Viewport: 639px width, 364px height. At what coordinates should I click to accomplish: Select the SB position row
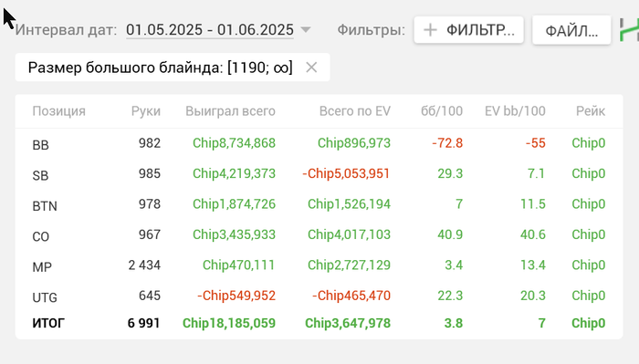[x=319, y=174]
